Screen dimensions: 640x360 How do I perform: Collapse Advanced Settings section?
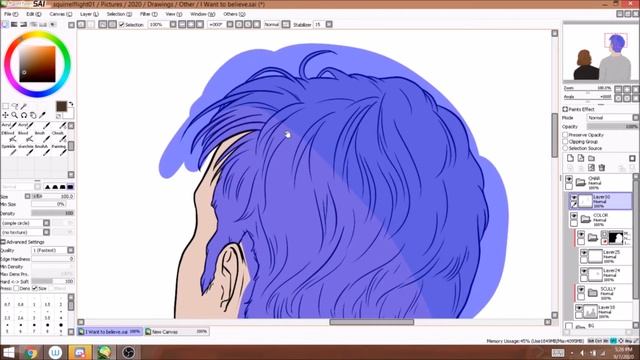[3, 242]
